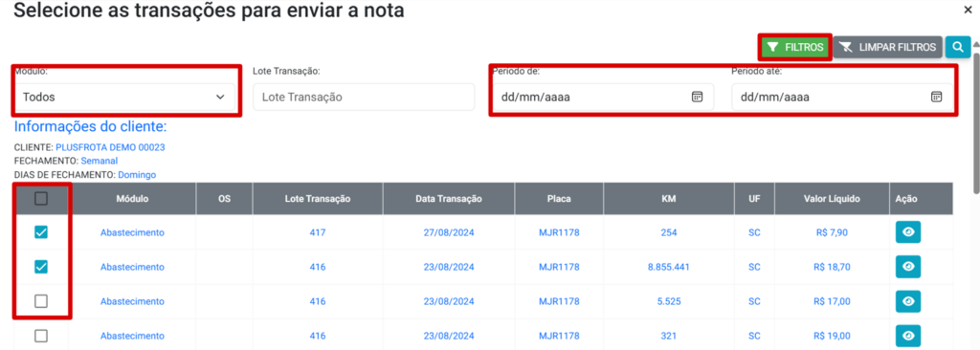Click the Lote Transação input field
Screen dimensions: 980x350
click(364, 97)
